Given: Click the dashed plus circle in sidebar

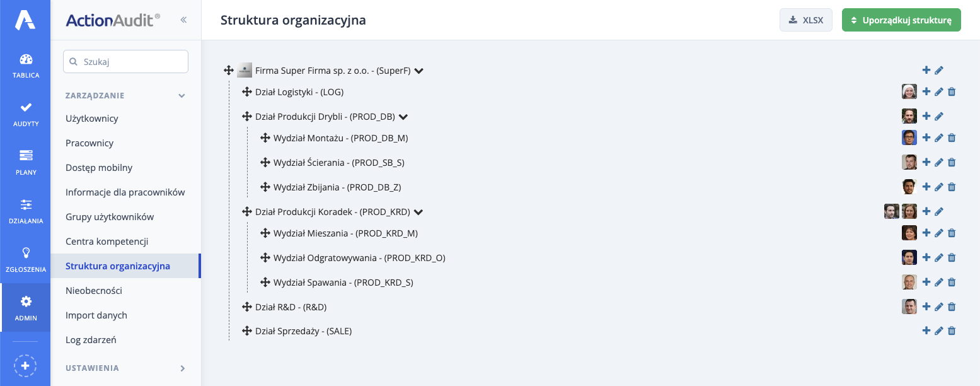Looking at the screenshot, I should (26, 366).
